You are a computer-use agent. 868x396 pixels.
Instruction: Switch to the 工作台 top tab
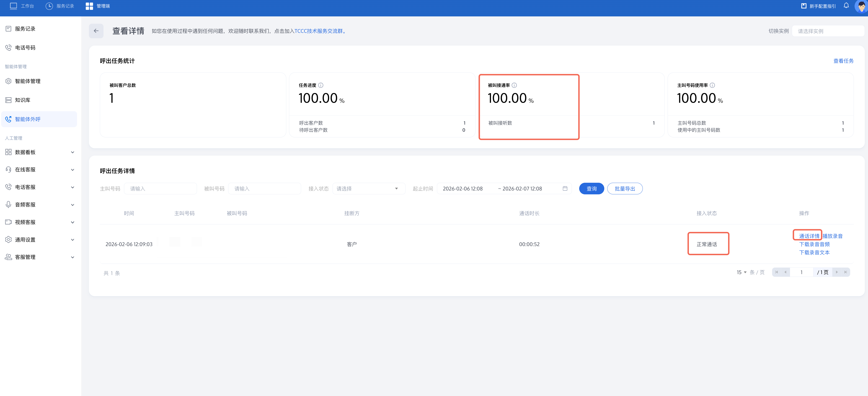click(22, 6)
